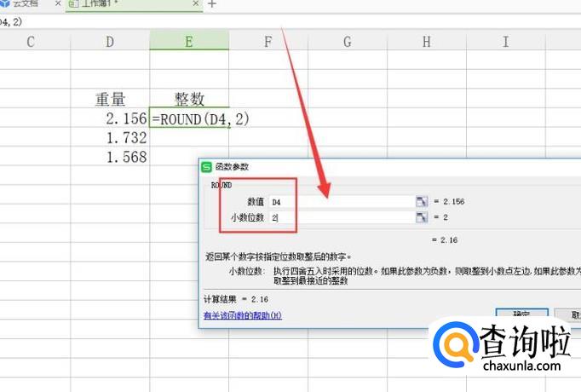The image size is (581, 392).
Task: Add a new tab with the plus icon
Action: pos(212,4)
